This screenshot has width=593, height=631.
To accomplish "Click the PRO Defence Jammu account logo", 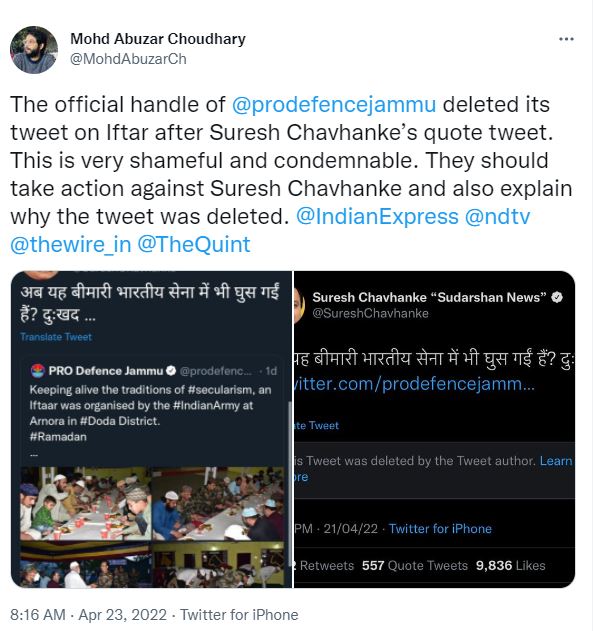I will [x=38, y=371].
